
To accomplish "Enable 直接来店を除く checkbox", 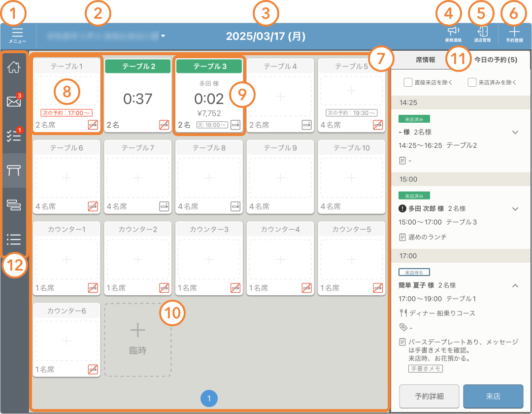I will (x=408, y=82).
